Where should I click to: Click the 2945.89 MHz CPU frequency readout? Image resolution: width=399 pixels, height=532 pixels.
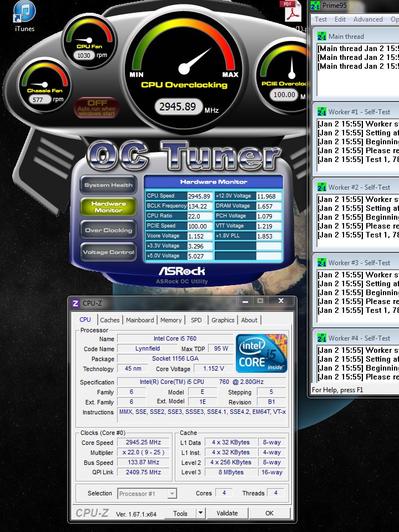178,107
